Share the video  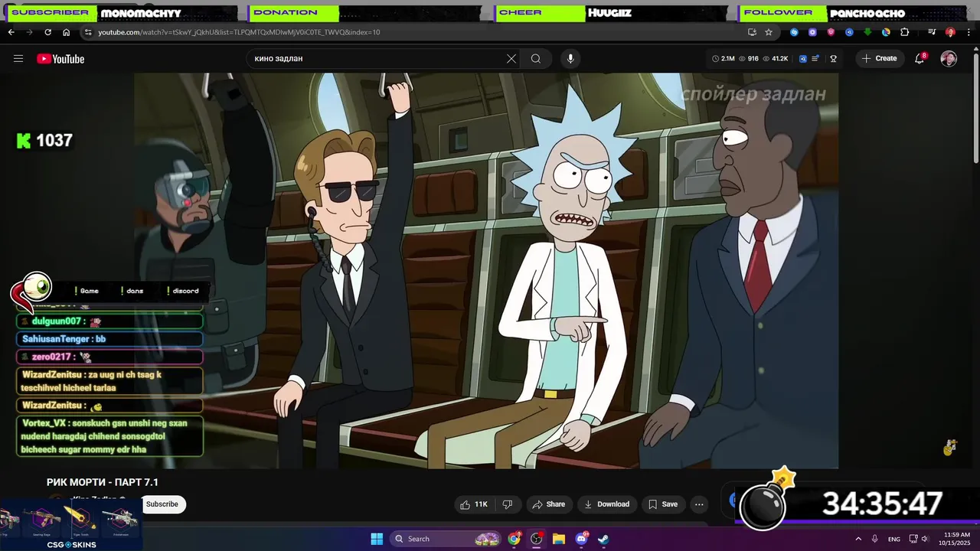(548, 504)
